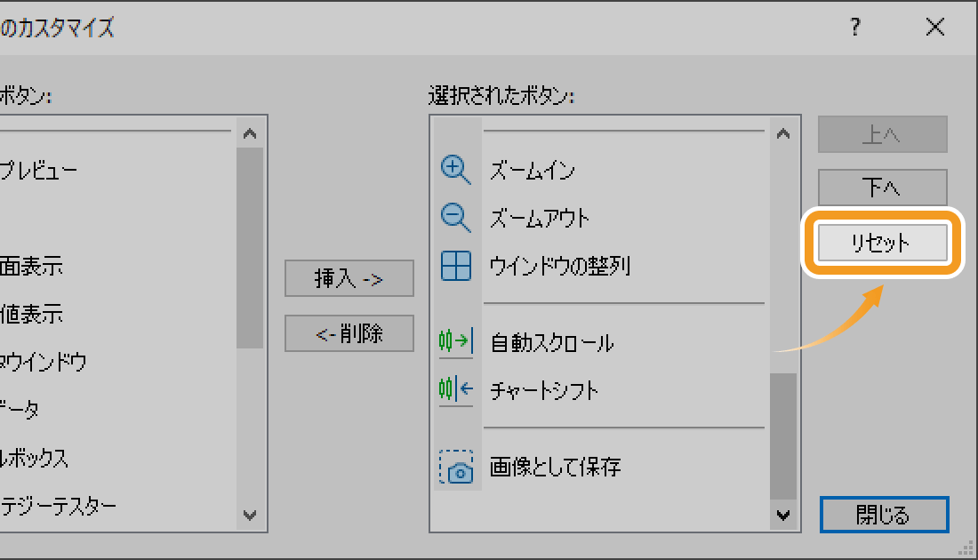Click the selected buttons list scrollbar thumb

[783, 436]
